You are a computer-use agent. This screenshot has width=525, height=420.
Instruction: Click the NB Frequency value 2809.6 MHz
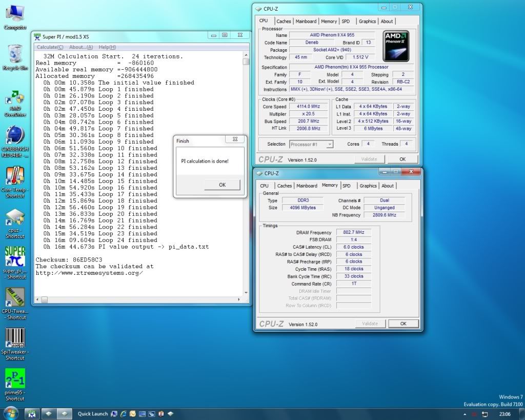tap(385, 215)
